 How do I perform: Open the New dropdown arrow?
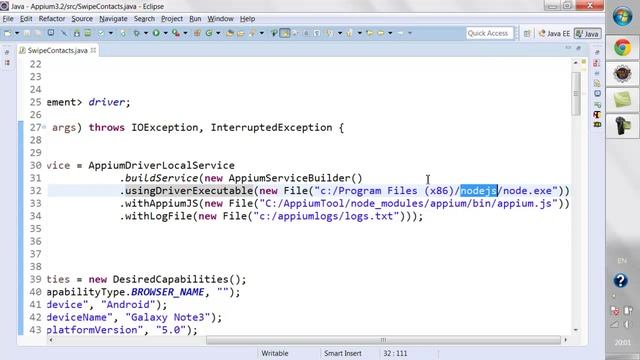[17, 33]
